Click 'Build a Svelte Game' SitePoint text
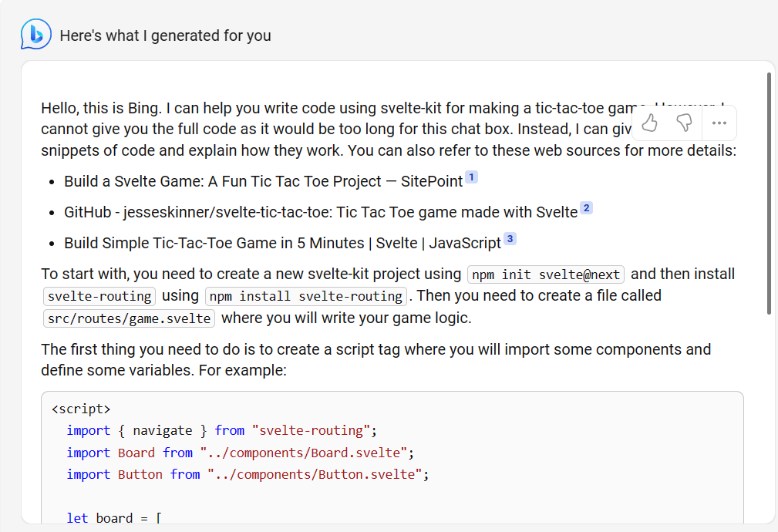778x532 pixels. tap(264, 182)
